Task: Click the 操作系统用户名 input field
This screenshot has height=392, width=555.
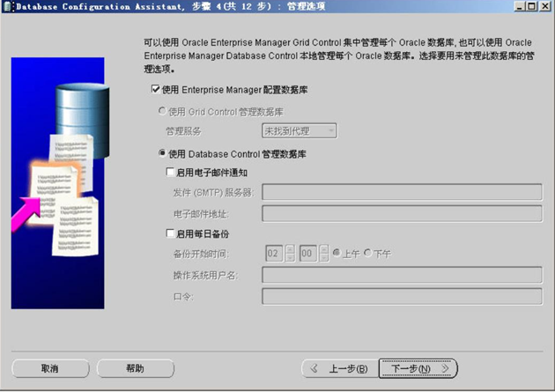Action: pyautogui.click(x=402, y=275)
